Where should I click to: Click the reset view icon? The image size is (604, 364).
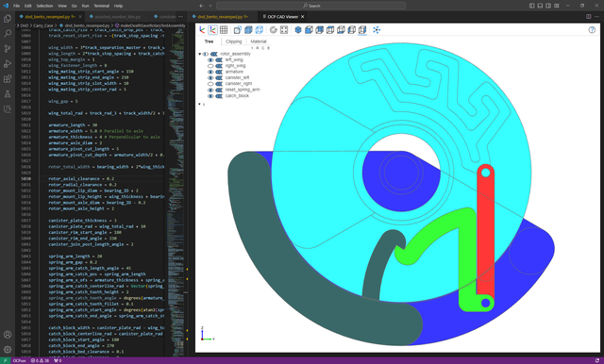(274, 30)
